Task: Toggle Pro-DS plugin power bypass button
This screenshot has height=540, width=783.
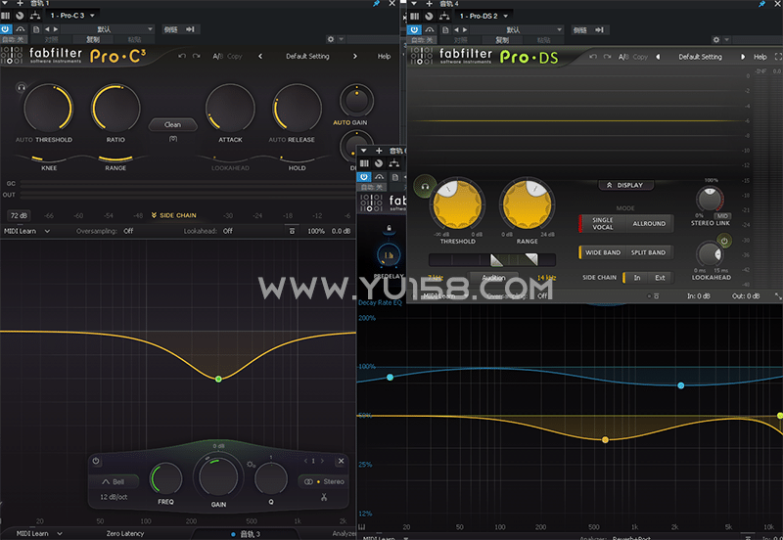Action: coord(414,29)
